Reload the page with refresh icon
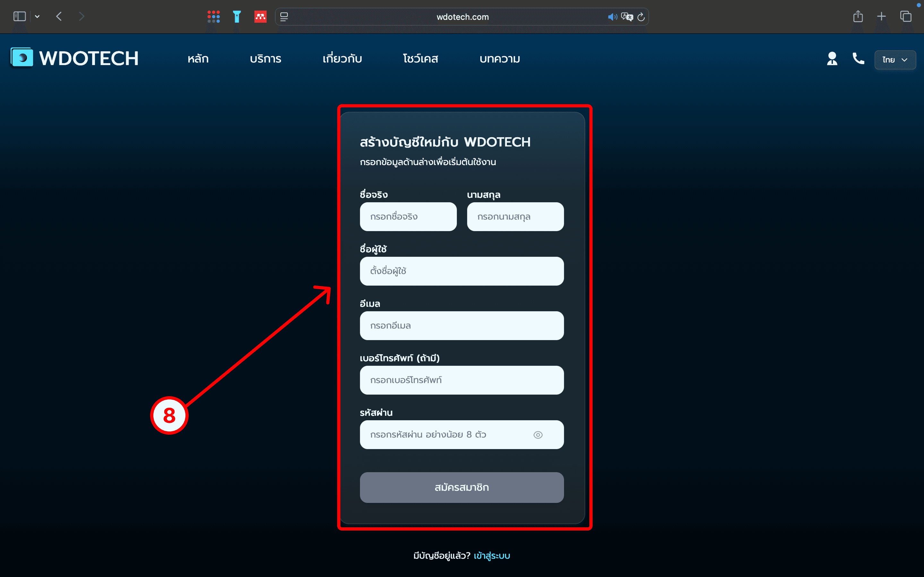The width and height of the screenshot is (924, 577). [x=641, y=17]
